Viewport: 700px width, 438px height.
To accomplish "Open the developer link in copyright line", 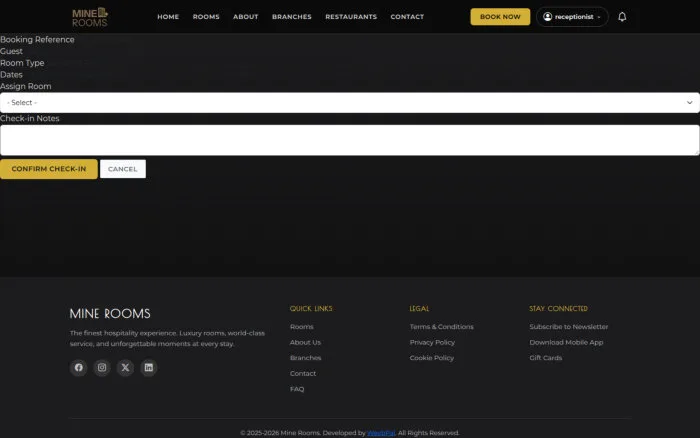I will tap(381, 433).
